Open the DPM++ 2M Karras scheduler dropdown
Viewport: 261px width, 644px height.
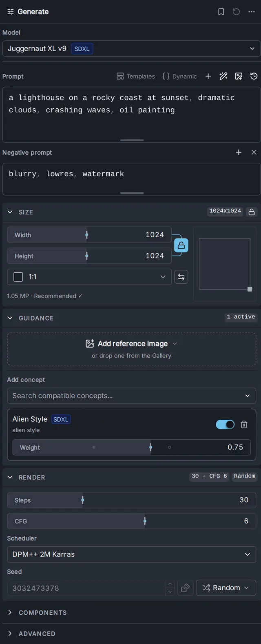(x=131, y=554)
